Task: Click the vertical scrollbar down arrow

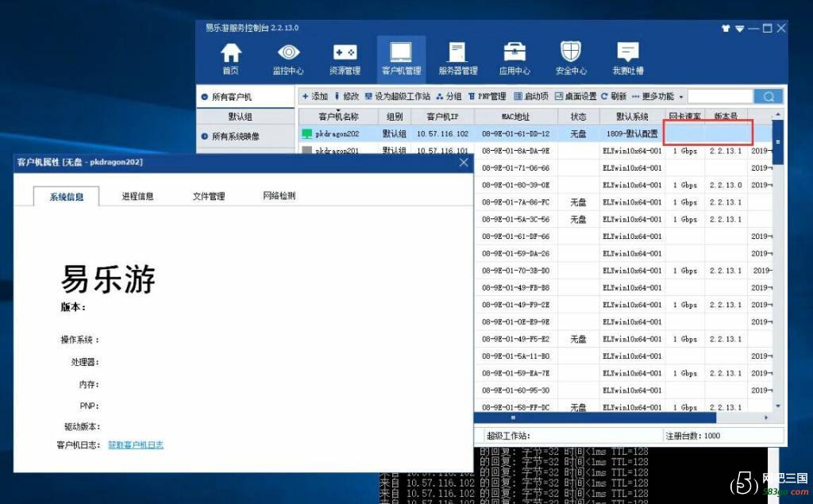Action: tap(777, 406)
